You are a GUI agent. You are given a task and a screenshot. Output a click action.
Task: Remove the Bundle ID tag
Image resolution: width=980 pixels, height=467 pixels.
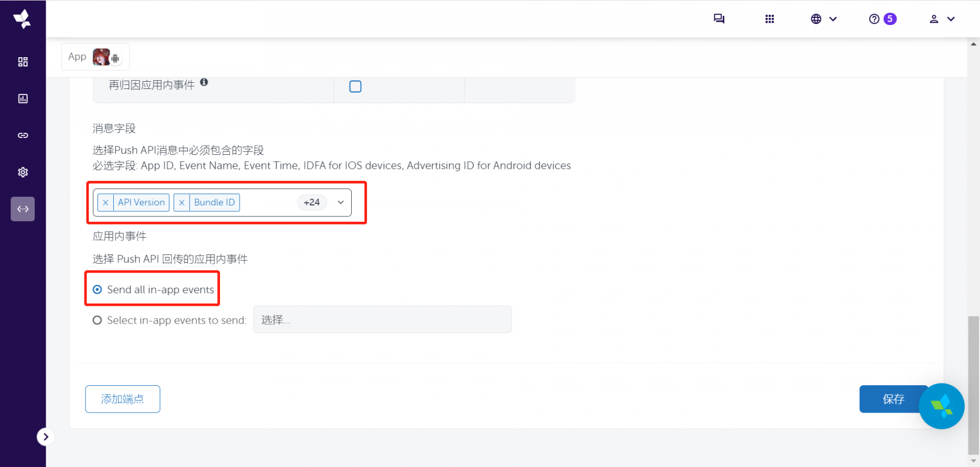point(182,203)
